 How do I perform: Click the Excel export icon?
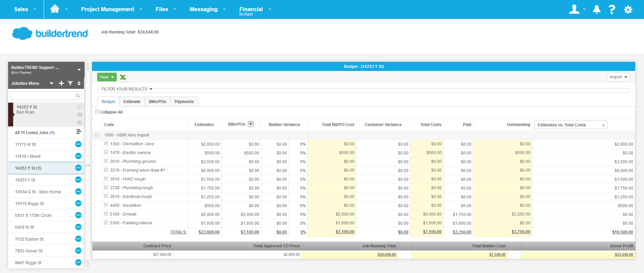(123, 77)
